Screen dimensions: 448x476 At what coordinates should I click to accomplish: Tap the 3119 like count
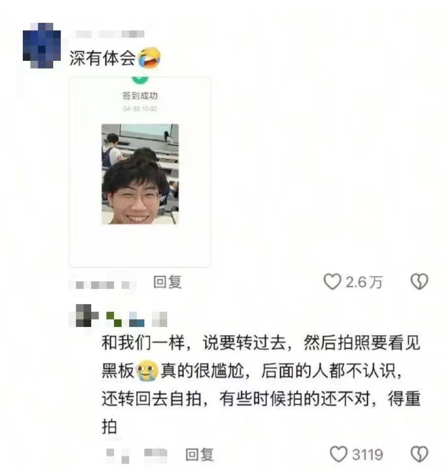(367, 454)
